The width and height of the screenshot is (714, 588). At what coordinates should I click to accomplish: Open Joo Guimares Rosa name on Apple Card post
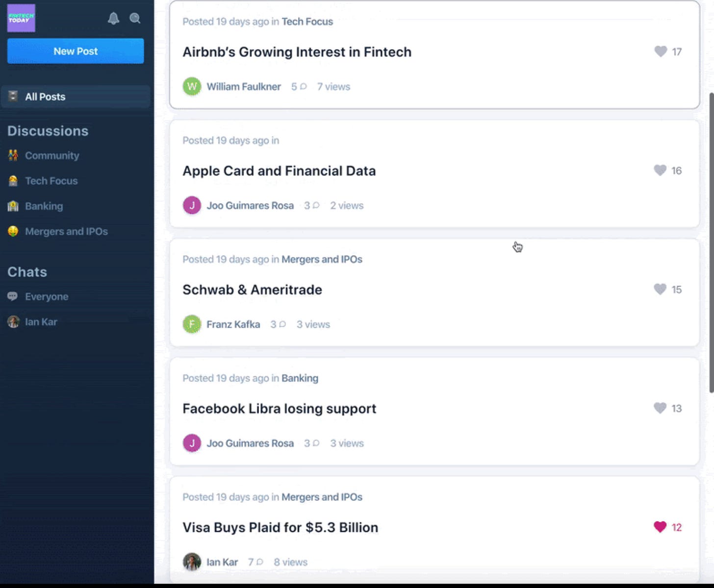pos(250,205)
